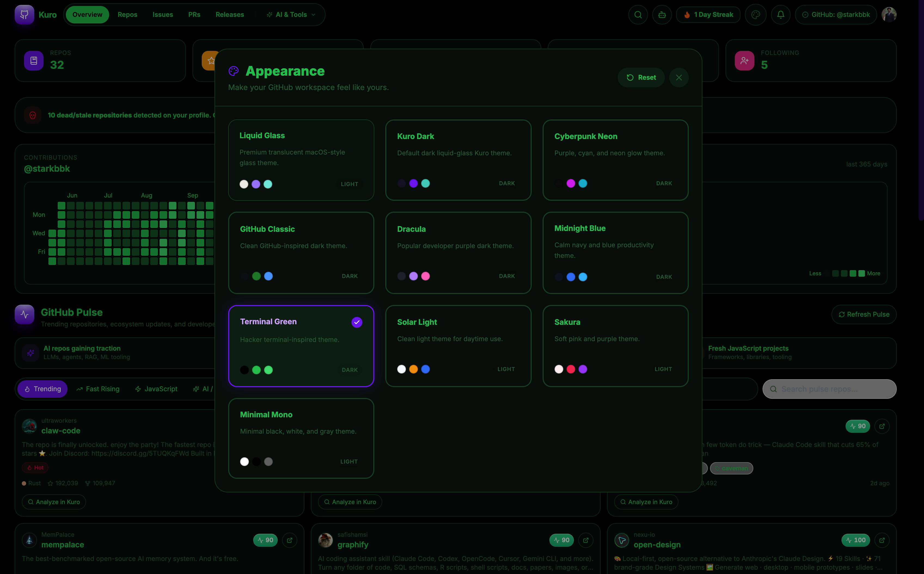The width and height of the screenshot is (924, 574).
Task: Switch to JavaScript pulse filter
Action: (x=156, y=389)
